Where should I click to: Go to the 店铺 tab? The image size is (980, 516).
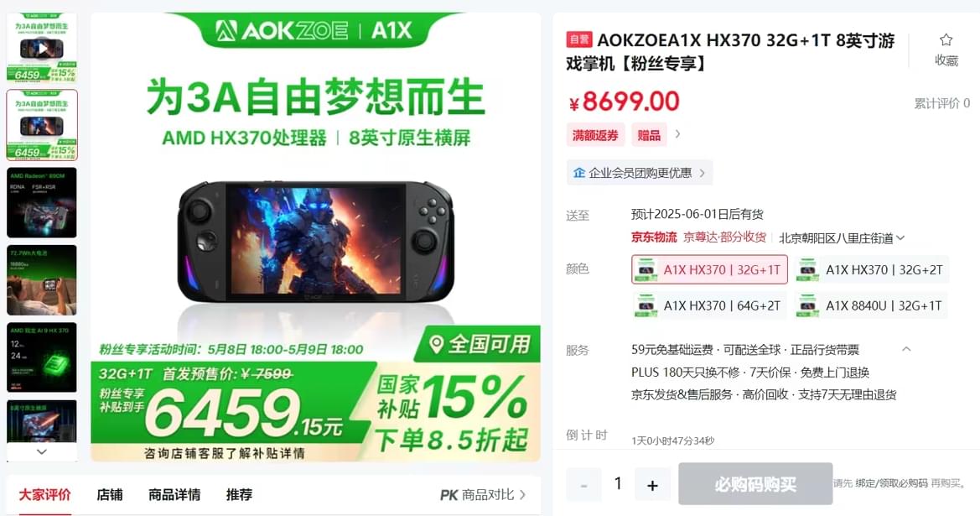[109, 495]
